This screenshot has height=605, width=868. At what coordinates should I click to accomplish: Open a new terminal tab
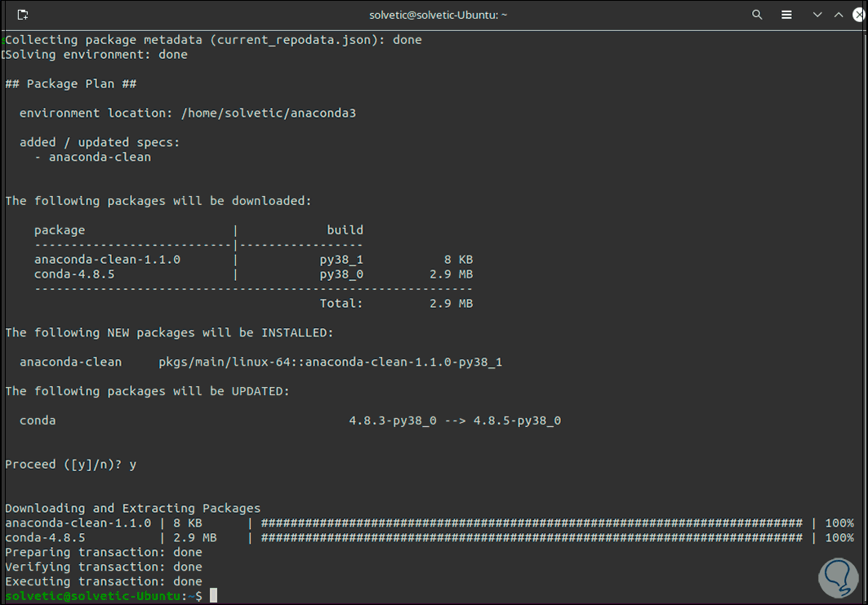point(22,15)
